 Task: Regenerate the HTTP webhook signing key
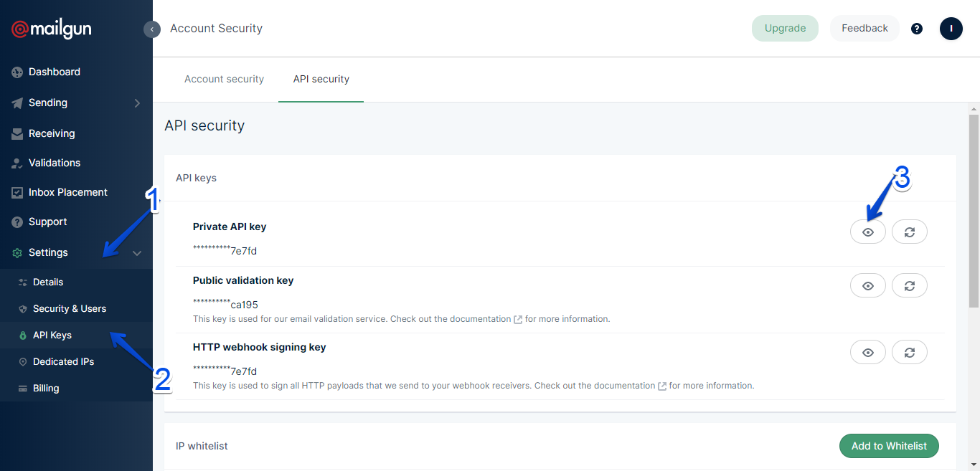910,352
